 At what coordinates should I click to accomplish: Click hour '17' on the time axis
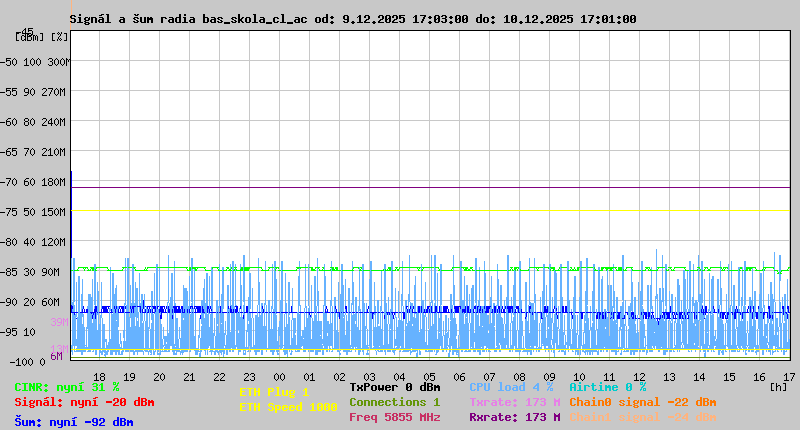point(789,377)
